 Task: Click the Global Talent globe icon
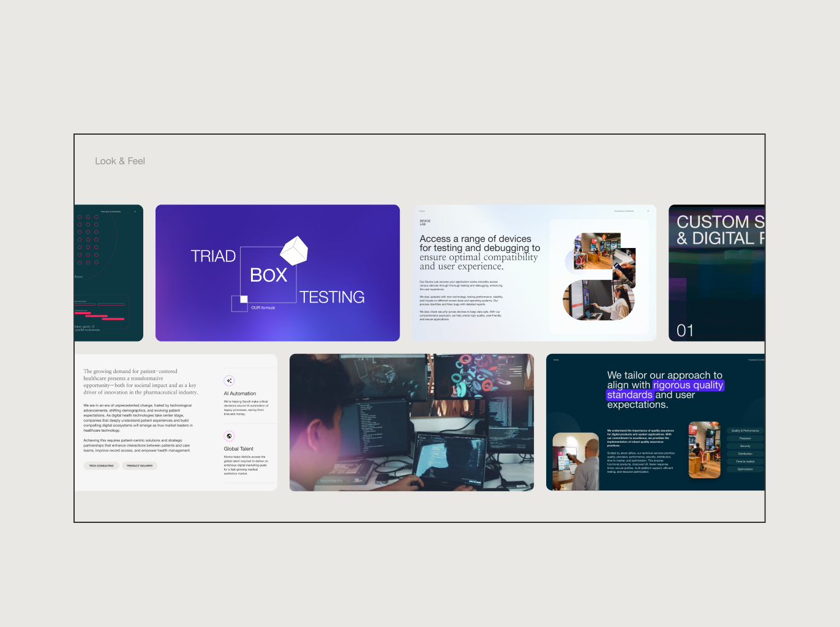229,436
